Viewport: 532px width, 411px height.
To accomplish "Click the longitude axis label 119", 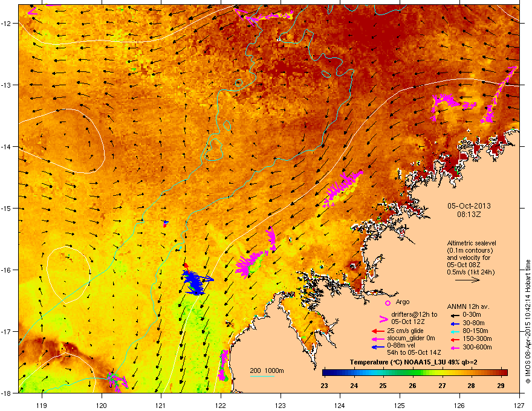I will coord(42,405).
